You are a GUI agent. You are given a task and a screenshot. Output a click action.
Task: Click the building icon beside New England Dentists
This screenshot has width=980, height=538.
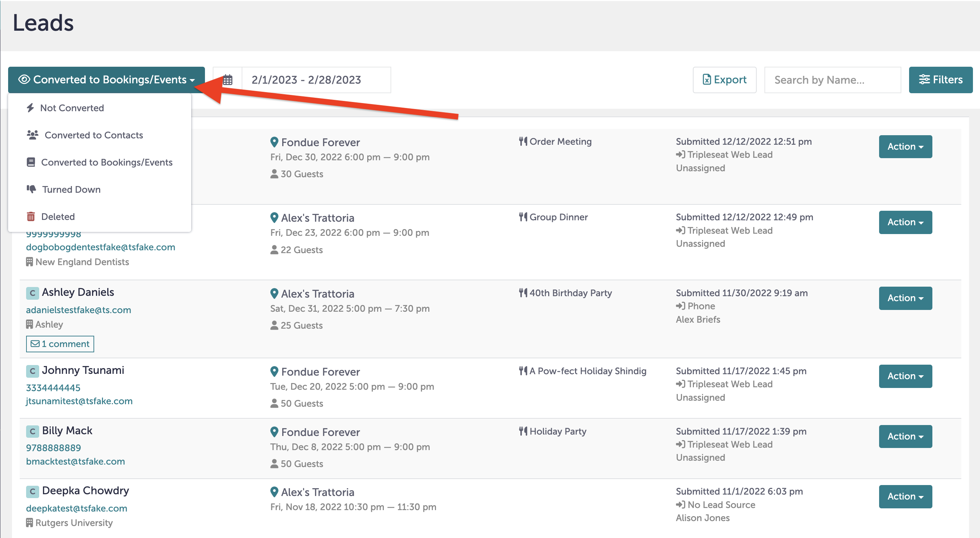29,262
